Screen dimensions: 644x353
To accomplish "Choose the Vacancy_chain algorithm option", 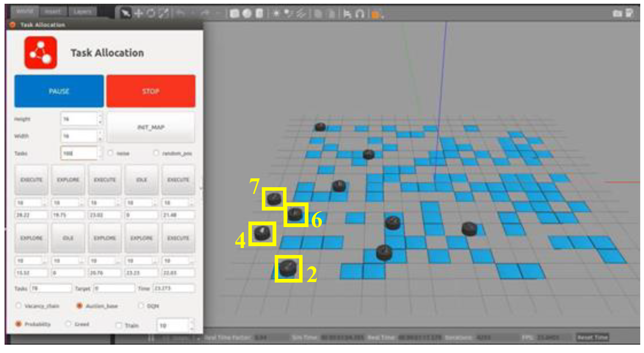I will click(x=19, y=306).
